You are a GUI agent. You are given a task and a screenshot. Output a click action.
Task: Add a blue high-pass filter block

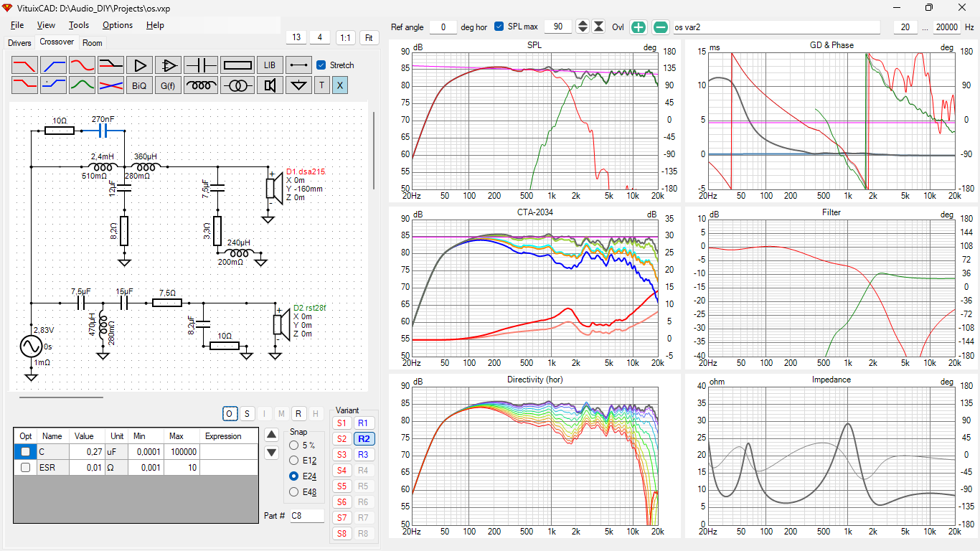tap(53, 65)
